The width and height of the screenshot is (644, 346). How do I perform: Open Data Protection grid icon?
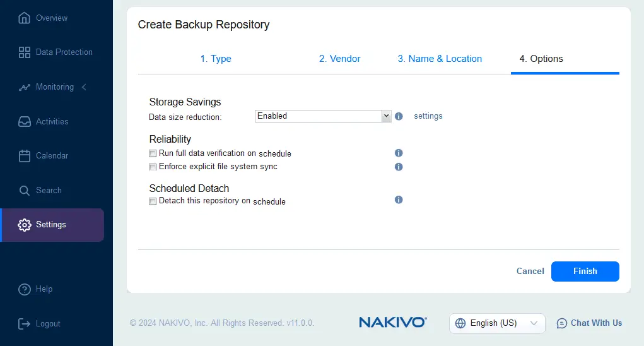(25, 52)
